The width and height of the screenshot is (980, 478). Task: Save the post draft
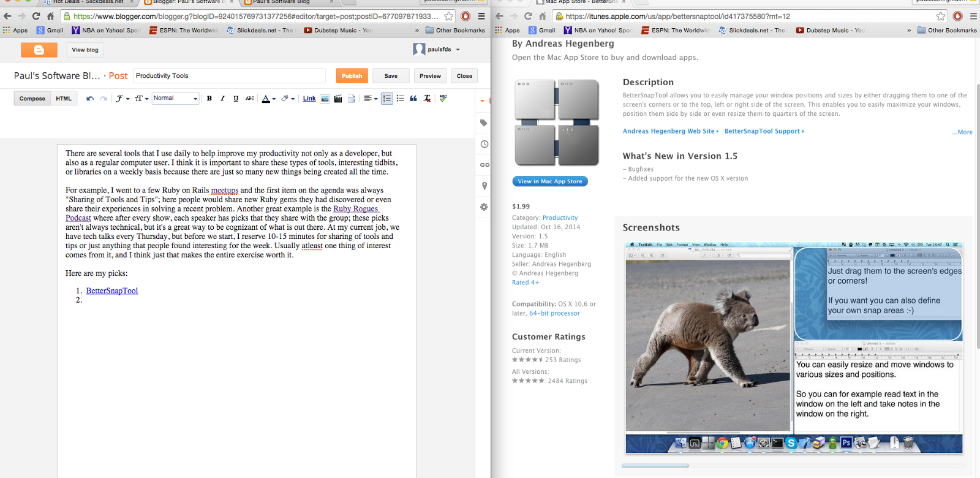point(391,76)
